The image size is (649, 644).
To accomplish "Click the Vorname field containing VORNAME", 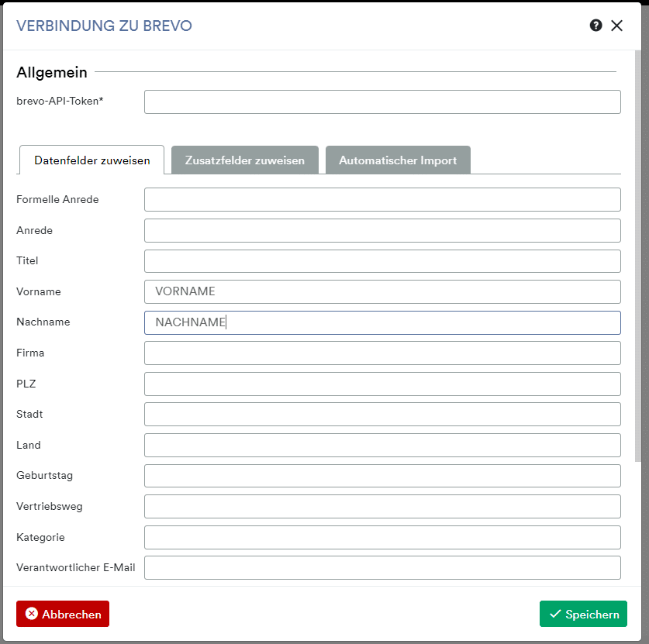I will point(382,291).
